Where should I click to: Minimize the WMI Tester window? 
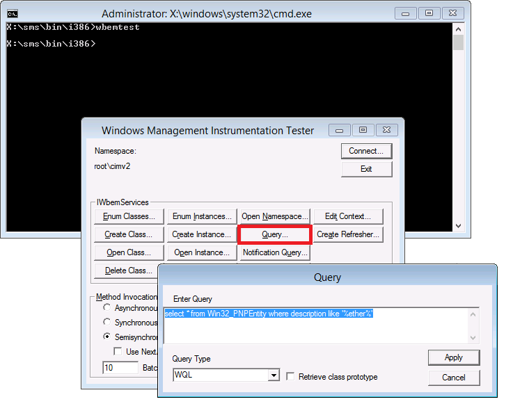click(339, 130)
